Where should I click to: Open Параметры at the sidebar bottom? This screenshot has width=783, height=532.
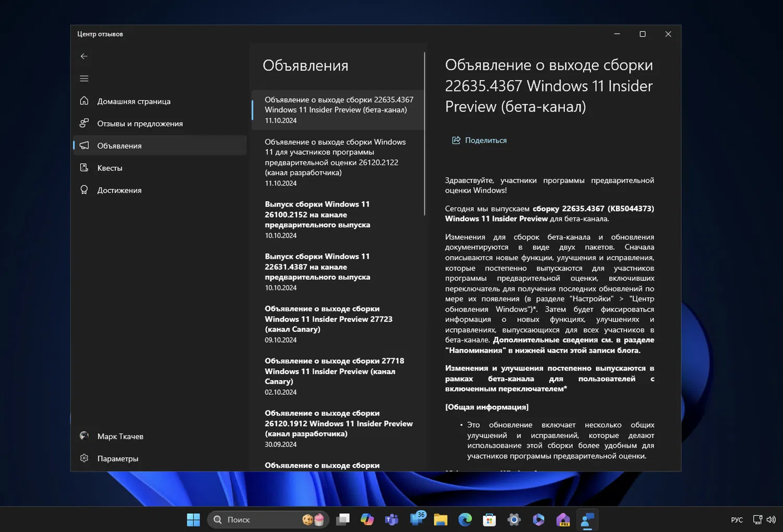160,458
